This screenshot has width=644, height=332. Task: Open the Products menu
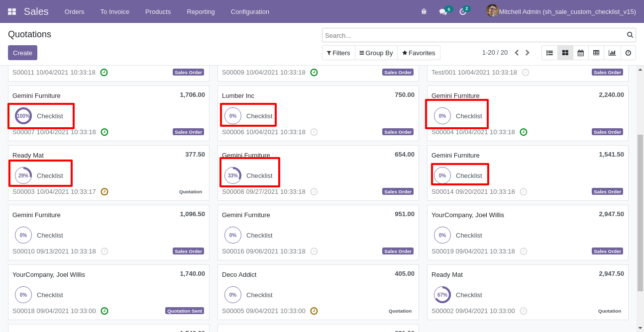pos(158,11)
